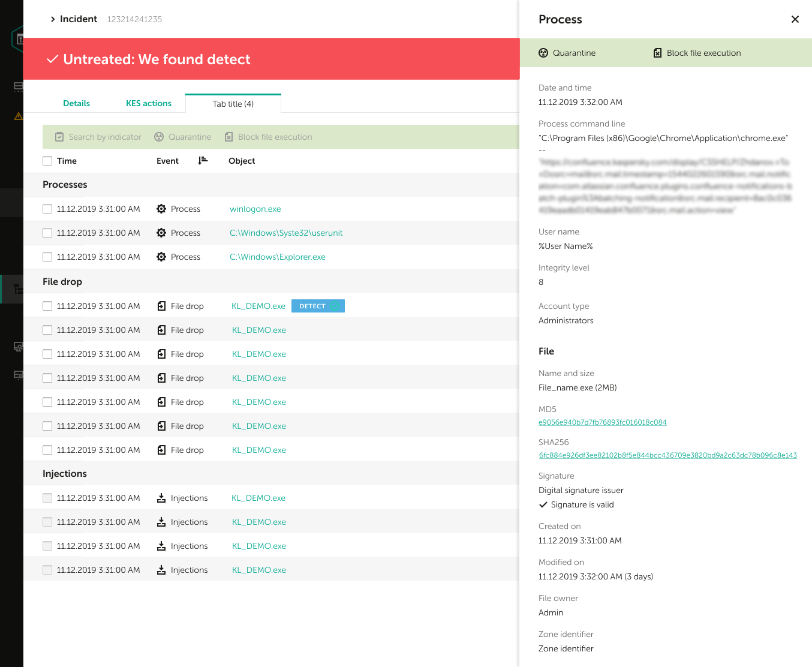Open the C:\Windows\Syste32\userunit link
The width and height of the screenshot is (812, 667).
pyautogui.click(x=286, y=233)
